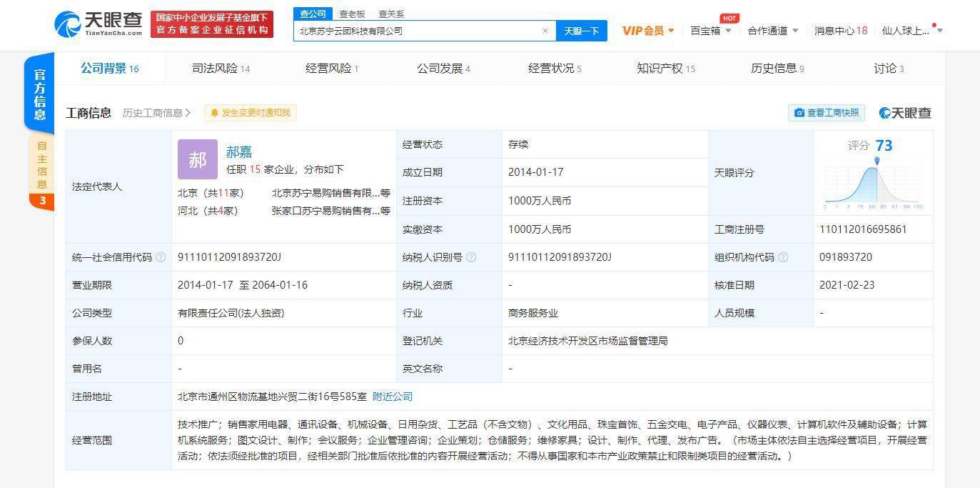The height and width of the screenshot is (488, 980).
Task: Click the score value 73
Action: coord(884,146)
